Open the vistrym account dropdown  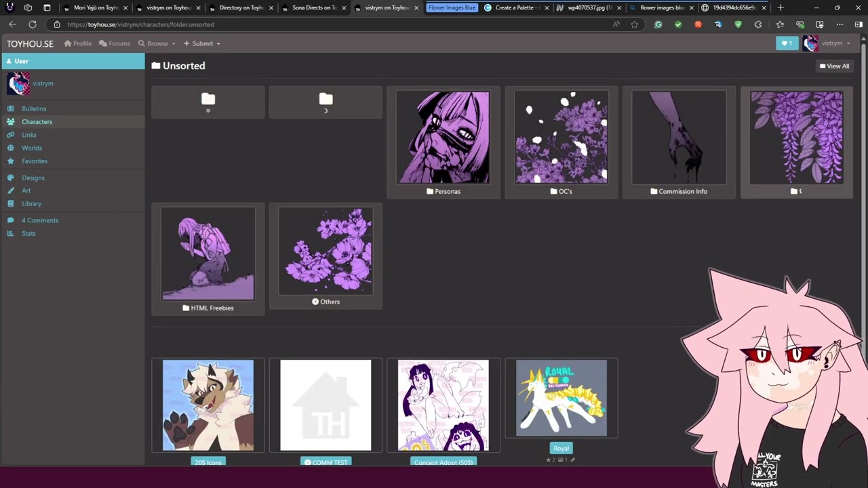[827, 43]
